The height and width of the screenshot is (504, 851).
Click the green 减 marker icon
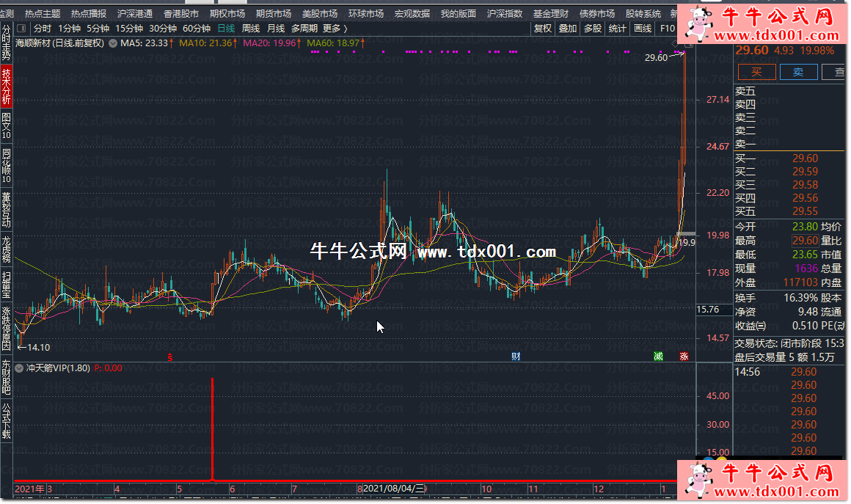(658, 357)
